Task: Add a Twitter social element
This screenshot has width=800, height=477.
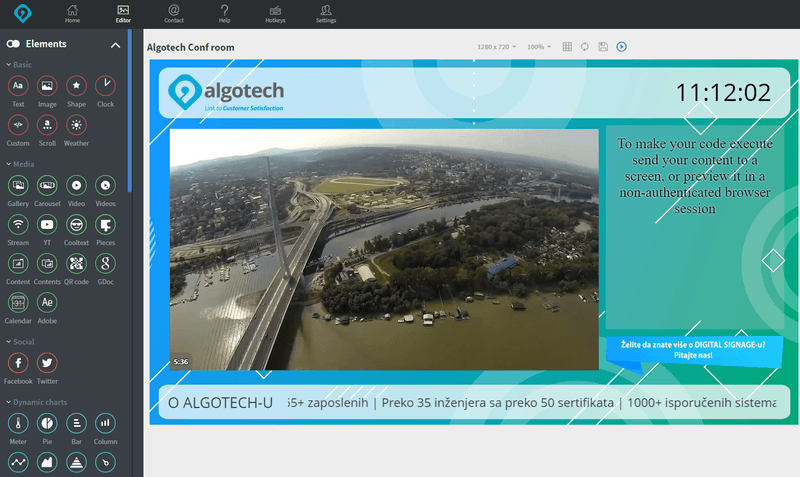Action: (47, 363)
